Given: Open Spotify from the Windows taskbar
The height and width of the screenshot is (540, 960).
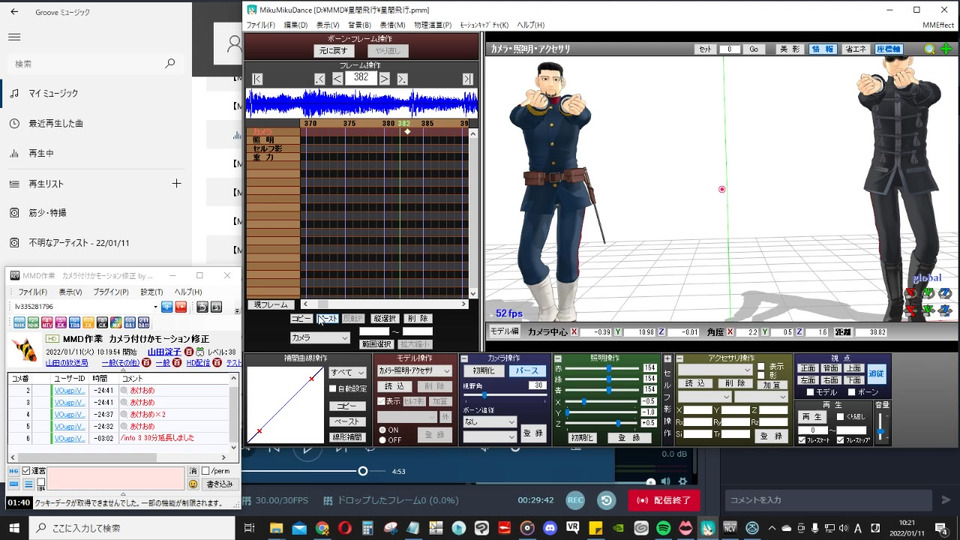Looking at the screenshot, I should [664, 528].
